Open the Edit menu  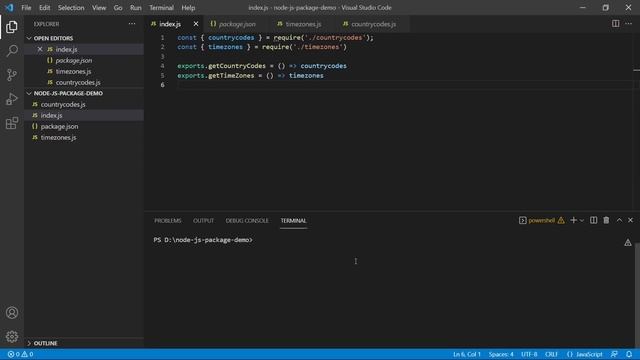click(x=44, y=7)
